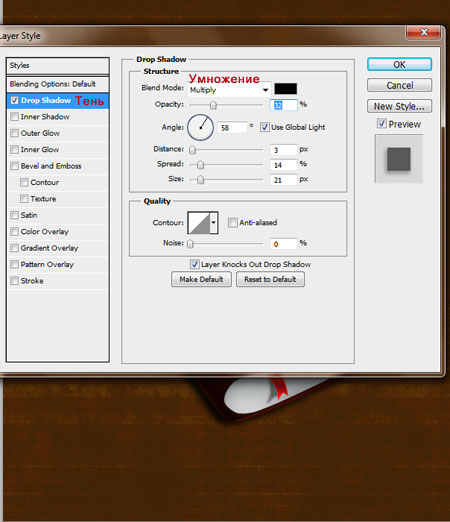The height and width of the screenshot is (522, 450).
Task: Enable the Outer Glow checkbox
Action: pos(14,133)
